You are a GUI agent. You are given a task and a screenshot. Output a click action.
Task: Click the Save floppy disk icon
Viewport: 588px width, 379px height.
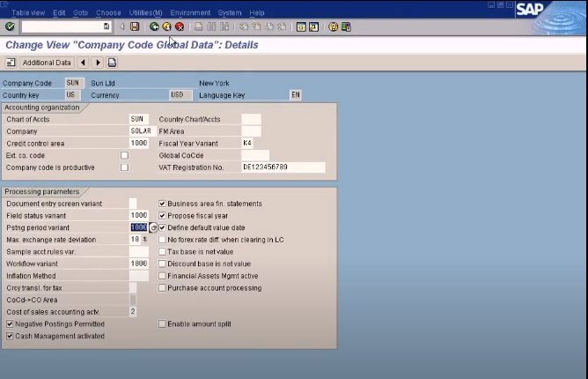tap(135, 26)
